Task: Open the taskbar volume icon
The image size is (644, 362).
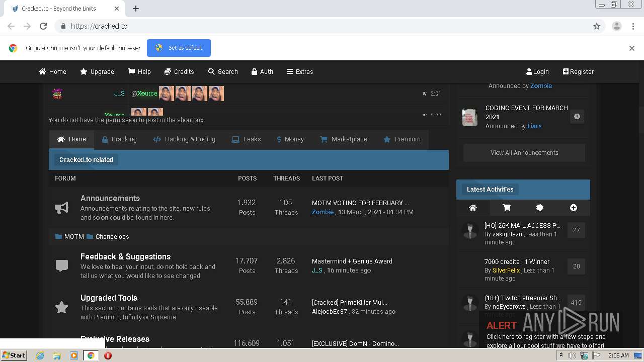Action: (x=572, y=355)
